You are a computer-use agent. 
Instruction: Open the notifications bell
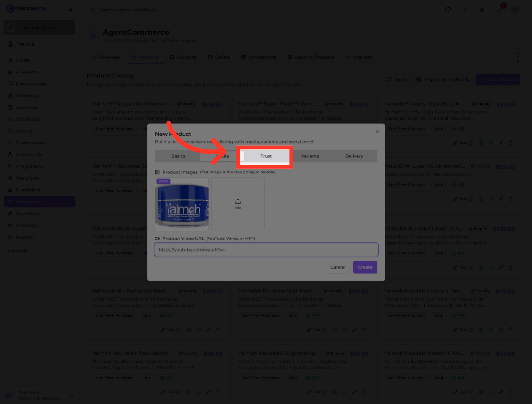499,10
